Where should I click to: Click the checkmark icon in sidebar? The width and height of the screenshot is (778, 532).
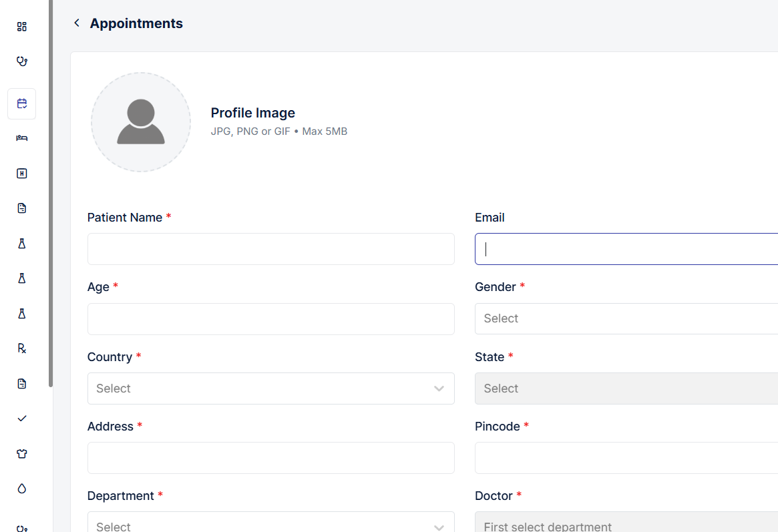coord(21,419)
